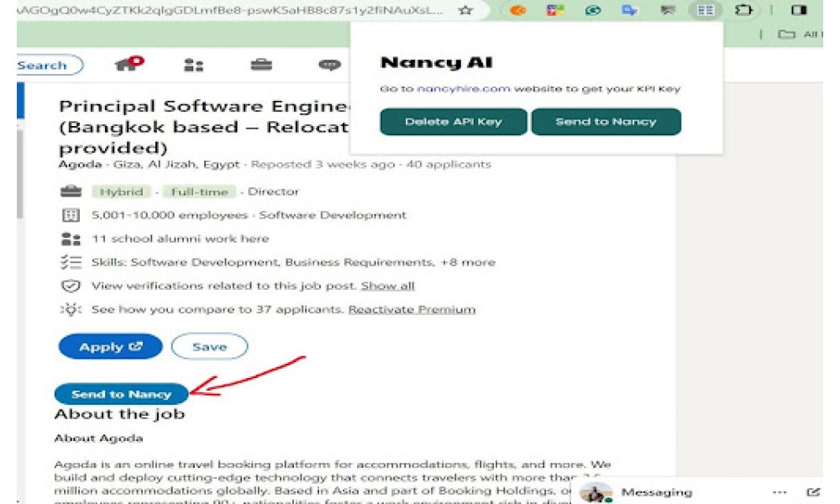This screenshot has width=840, height=504.
Task: Click '5,001-10,000 employees' company info
Action: 170,215
